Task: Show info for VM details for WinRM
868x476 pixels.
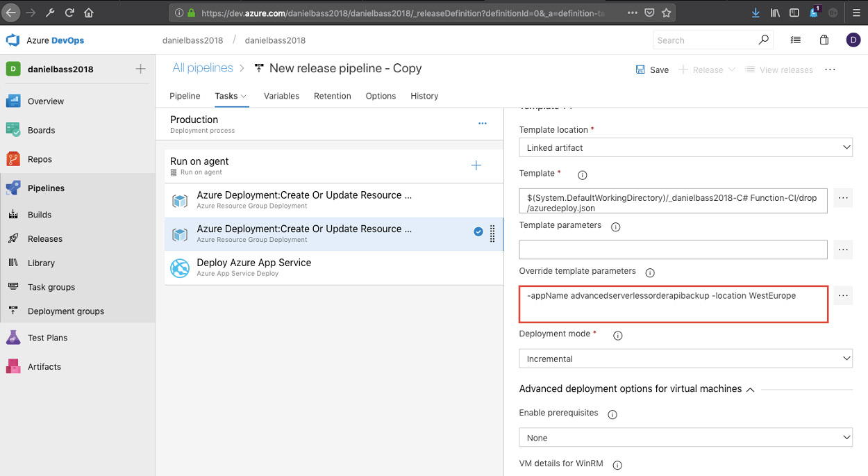Action: (x=617, y=466)
